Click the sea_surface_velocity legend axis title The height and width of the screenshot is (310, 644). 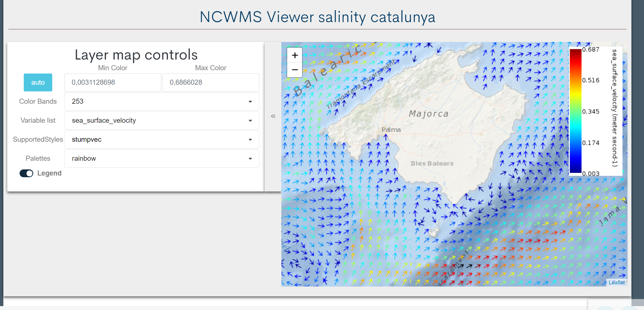click(x=615, y=108)
